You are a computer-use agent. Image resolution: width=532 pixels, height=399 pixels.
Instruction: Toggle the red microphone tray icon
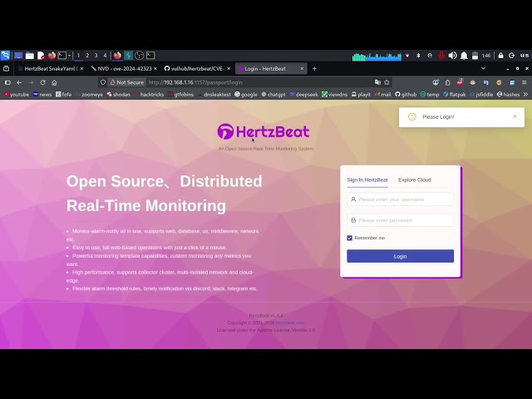click(441, 56)
